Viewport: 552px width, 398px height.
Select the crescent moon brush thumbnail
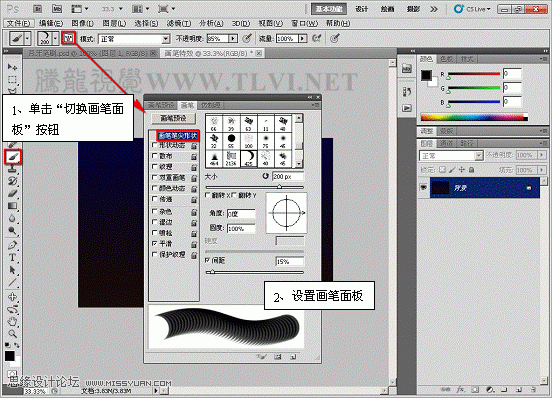pyautogui.click(x=249, y=158)
